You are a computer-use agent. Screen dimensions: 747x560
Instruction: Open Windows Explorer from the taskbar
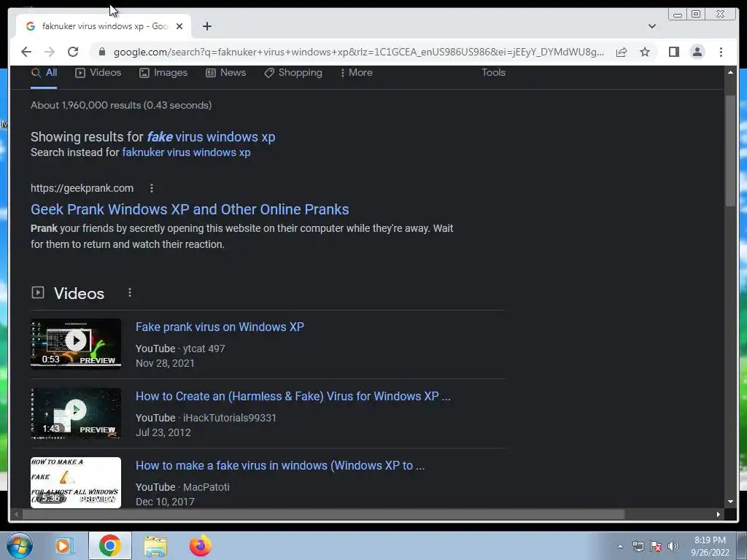point(155,545)
